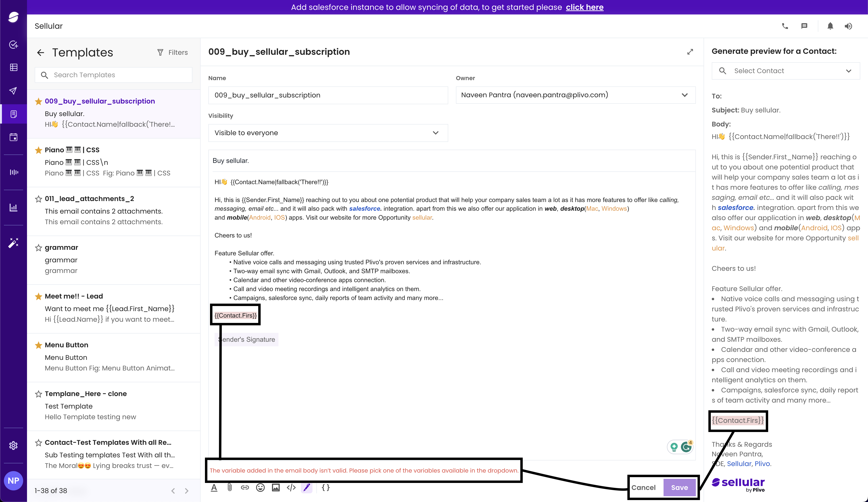Open the notifications bell

[830, 26]
